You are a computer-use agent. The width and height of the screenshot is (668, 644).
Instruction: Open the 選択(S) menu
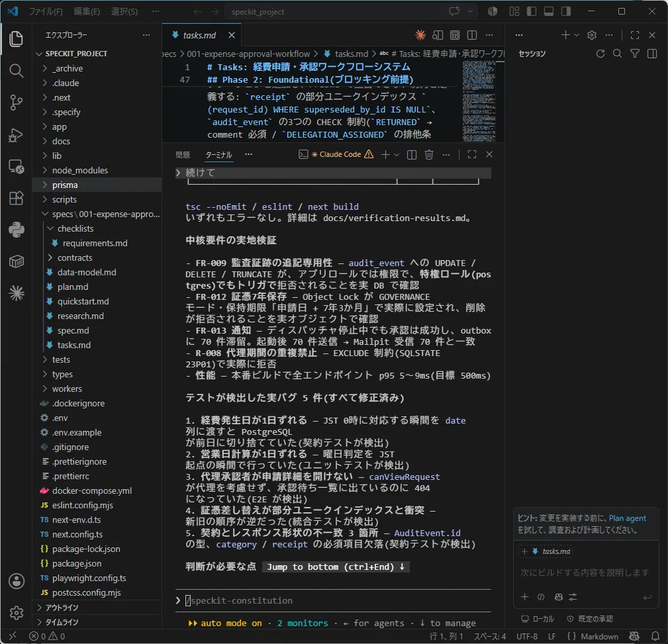124,11
